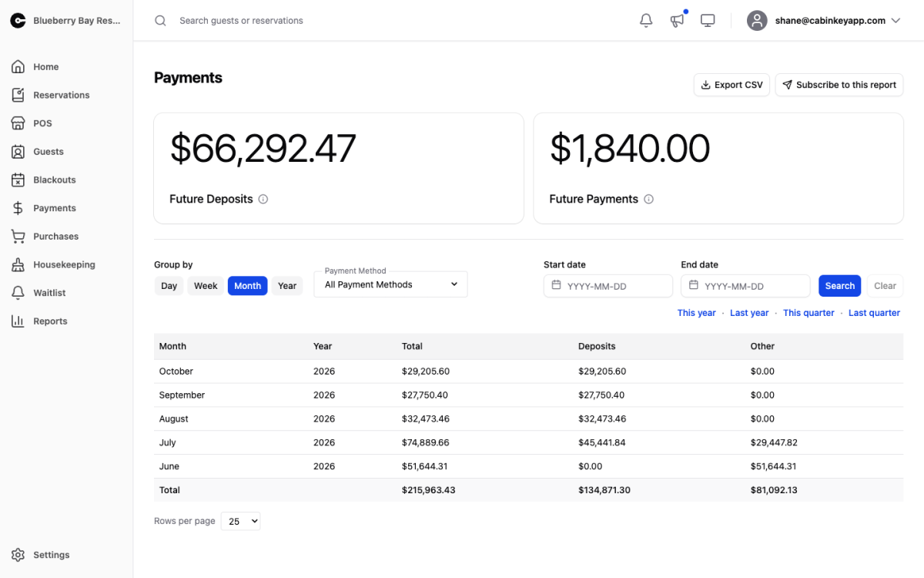Screen dimensions: 924x578
Task: Click the Start date input field
Action: pyautogui.click(x=608, y=286)
